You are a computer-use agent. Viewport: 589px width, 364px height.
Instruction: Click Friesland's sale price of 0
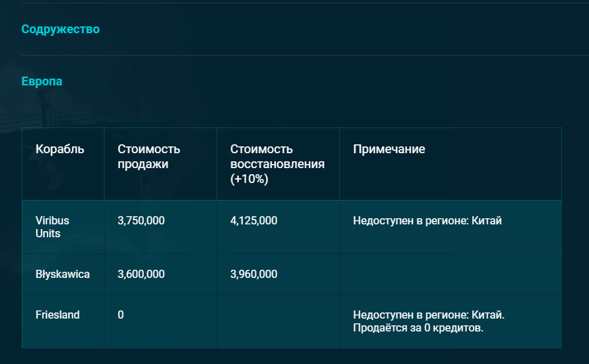click(x=121, y=315)
